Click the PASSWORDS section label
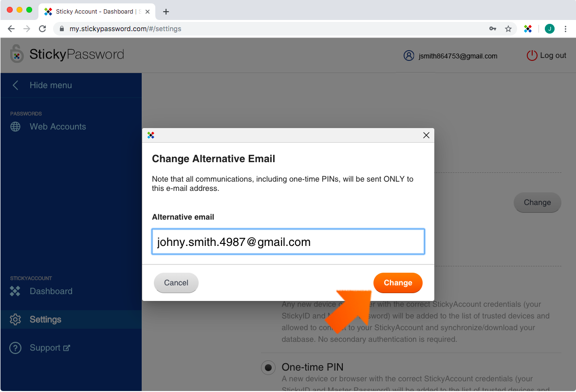The image size is (576, 392). coord(26,113)
